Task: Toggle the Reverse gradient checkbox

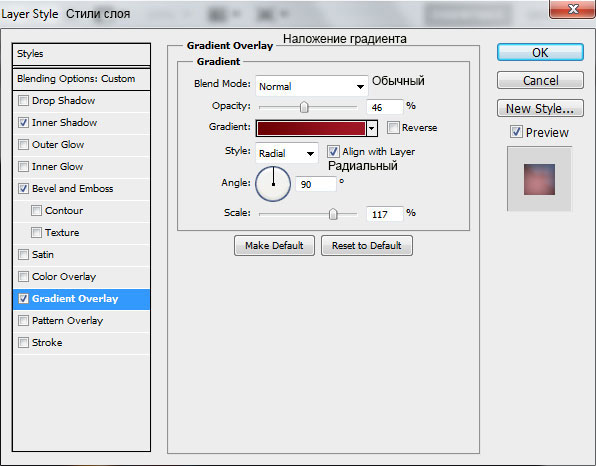Action: pos(393,128)
